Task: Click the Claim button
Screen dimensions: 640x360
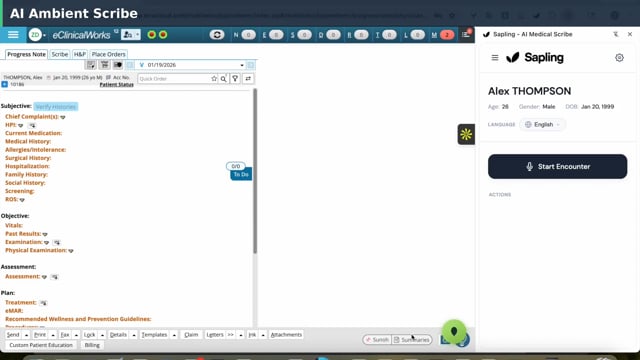Action: [191, 335]
